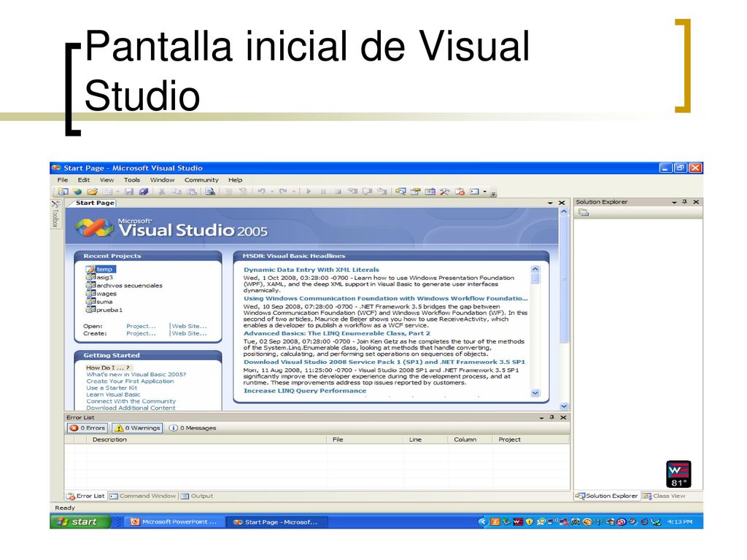This screenshot has height=560, width=747.
Task: Open toolbar options overflow dropdown
Action: (x=494, y=192)
